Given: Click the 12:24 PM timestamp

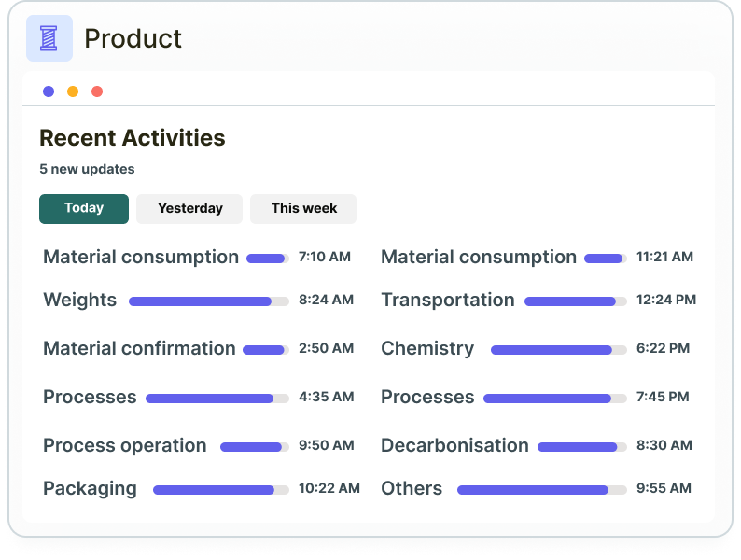Looking at the screenshot, I should pyautogui.click(x=665, y=300).
